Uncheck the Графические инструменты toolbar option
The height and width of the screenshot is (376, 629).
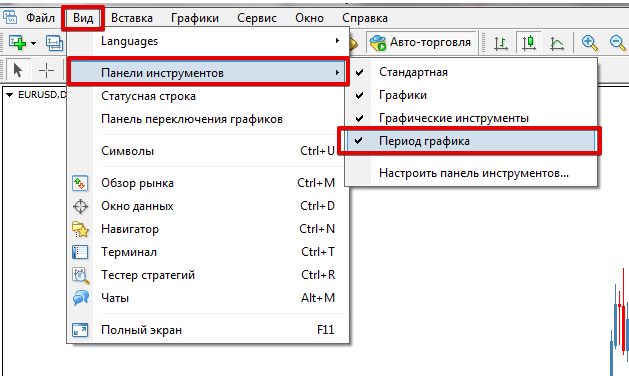(471, 118)
